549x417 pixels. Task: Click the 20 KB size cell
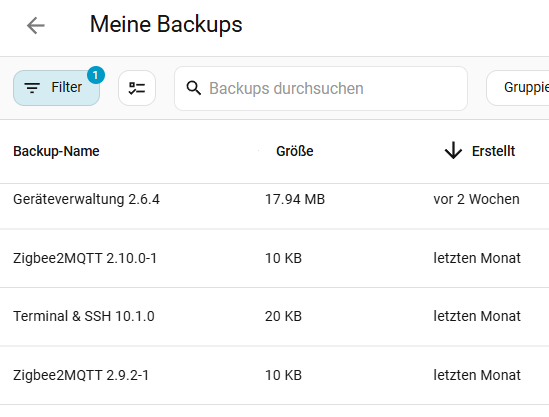point(283,317)
